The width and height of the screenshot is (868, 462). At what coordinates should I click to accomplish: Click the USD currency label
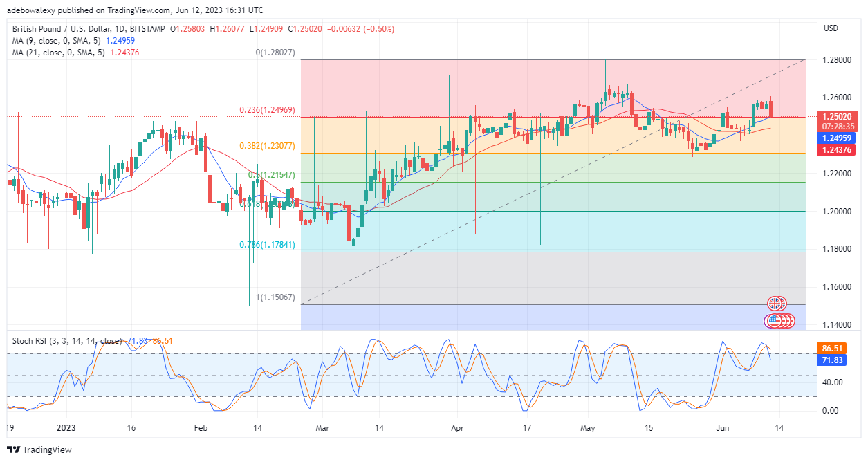coord(831,28)
